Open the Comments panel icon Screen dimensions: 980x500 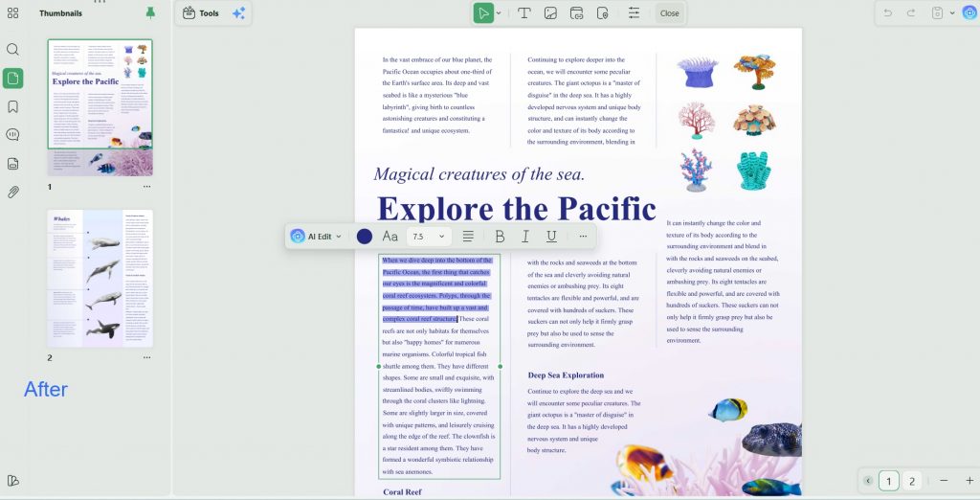point(12,134)
